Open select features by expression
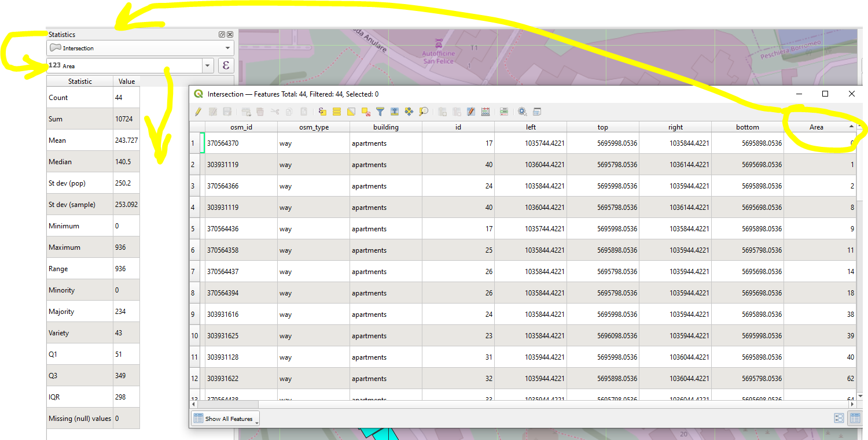This screenshot has height=440, width=868. [x=322, y=112]
